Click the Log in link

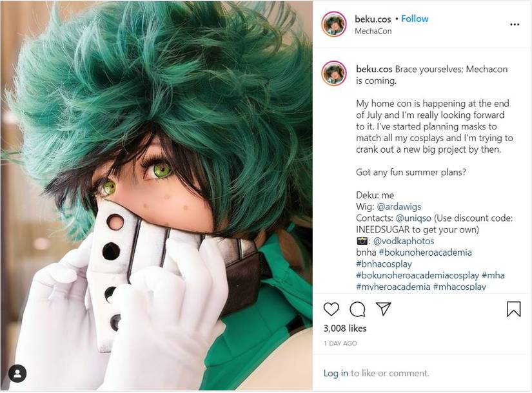(x=335, y=373)
